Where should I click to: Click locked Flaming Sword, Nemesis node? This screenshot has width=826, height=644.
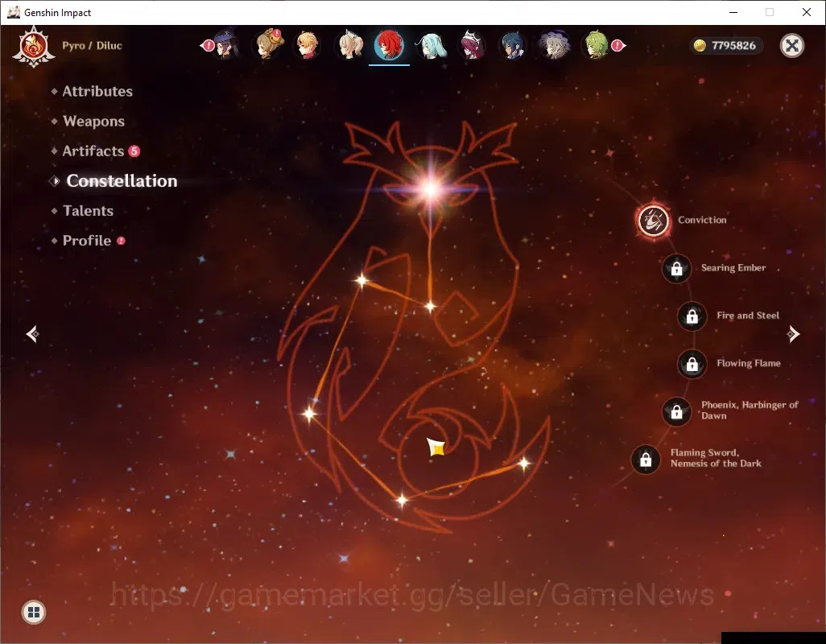(x=646, y=459)
